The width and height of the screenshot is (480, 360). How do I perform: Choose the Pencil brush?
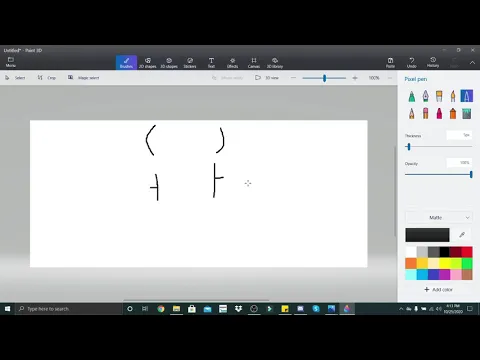tap(412, 114)
